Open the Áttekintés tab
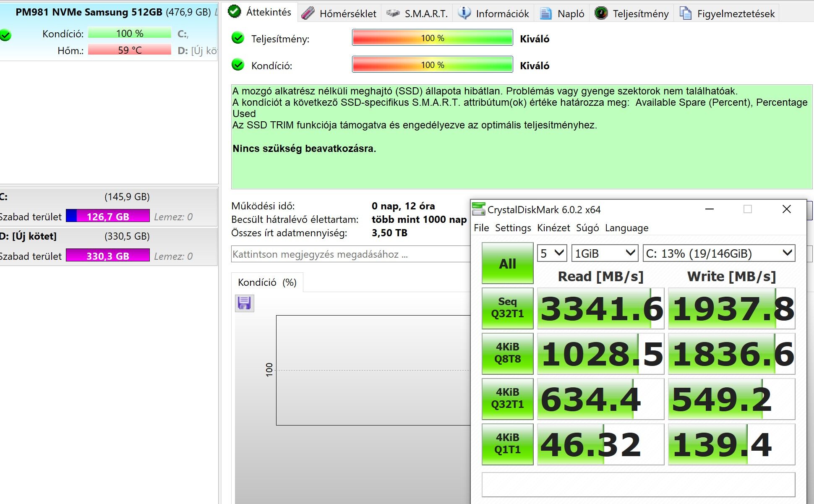The width and height of the screenshot is (814, 504). (260, 12)
